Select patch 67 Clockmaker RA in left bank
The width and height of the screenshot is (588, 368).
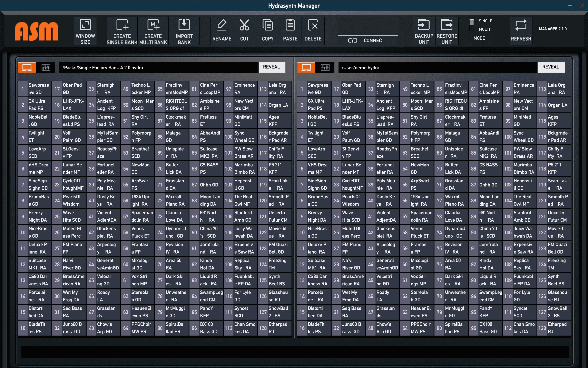tap(172, 121)
